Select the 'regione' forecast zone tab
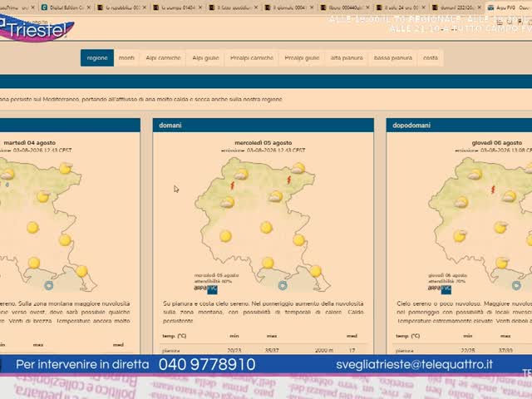The height and width of the screenshot is (399, 532). tap(97, 58)
